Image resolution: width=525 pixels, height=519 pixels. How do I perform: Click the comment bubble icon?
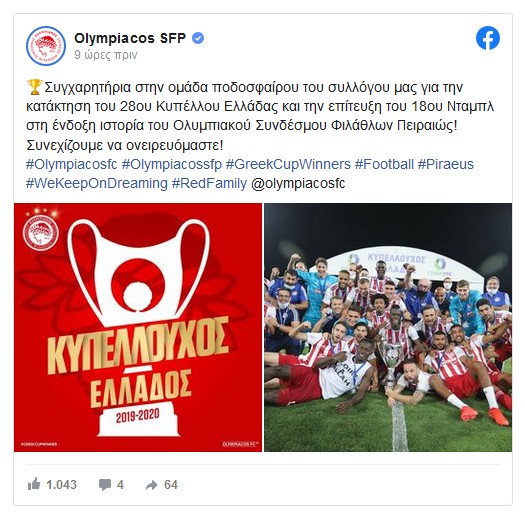pos(105,485)
